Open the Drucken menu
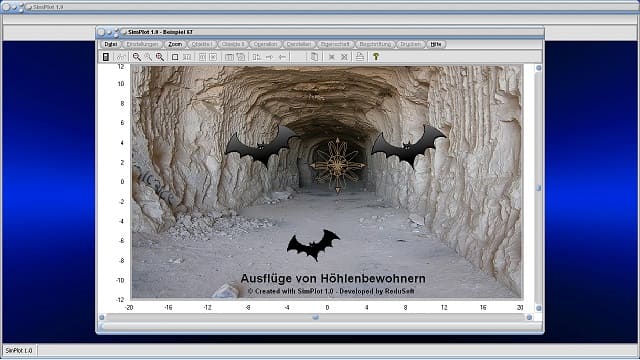 tap(410, 44)
